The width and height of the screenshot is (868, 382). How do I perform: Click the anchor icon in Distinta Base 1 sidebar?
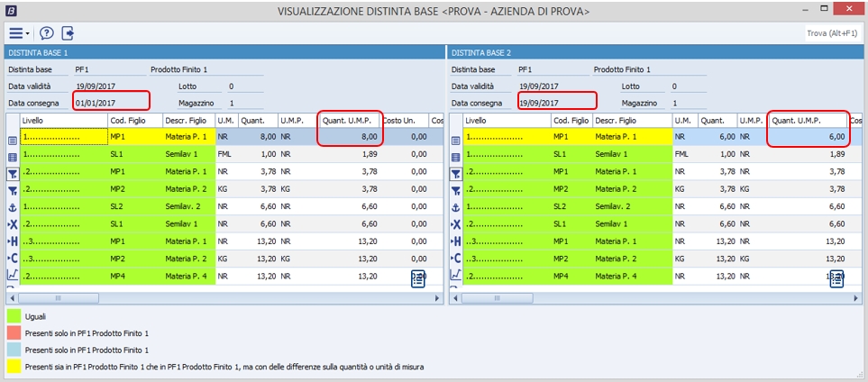point(13,207)
